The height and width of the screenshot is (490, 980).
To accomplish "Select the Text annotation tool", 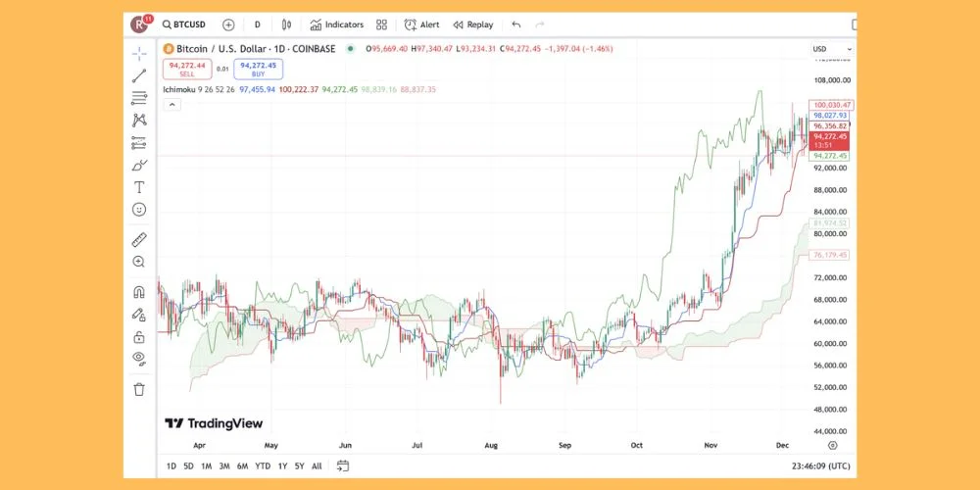I will (x=139, y=187).
